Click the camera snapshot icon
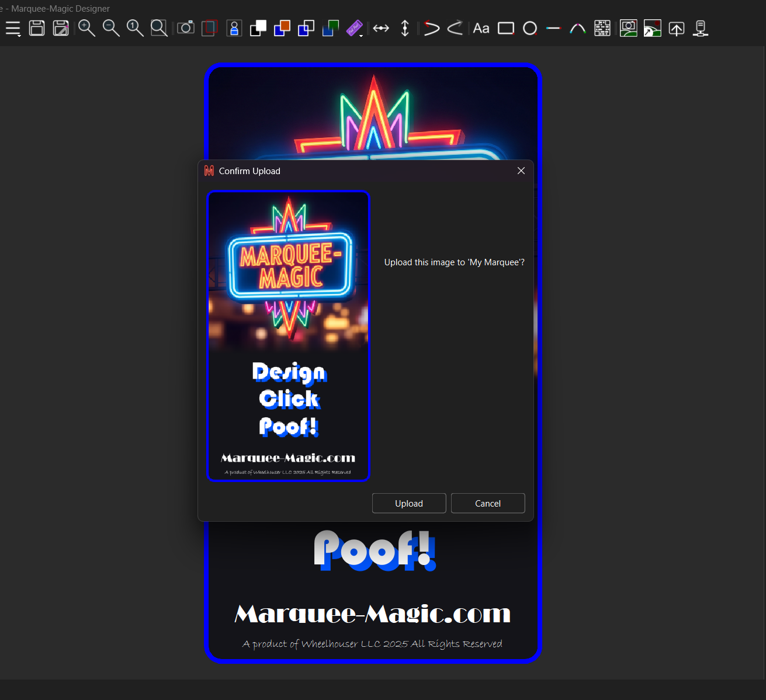This screenshot has height=700, width=766. click(186, 28)
